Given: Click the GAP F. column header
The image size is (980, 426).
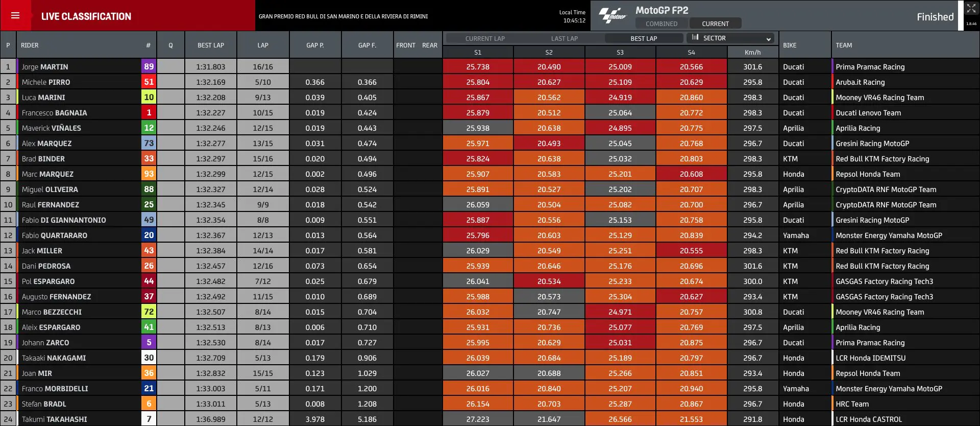Looking at the screenshot, I should pyautogui.click(x=367, y=45).
